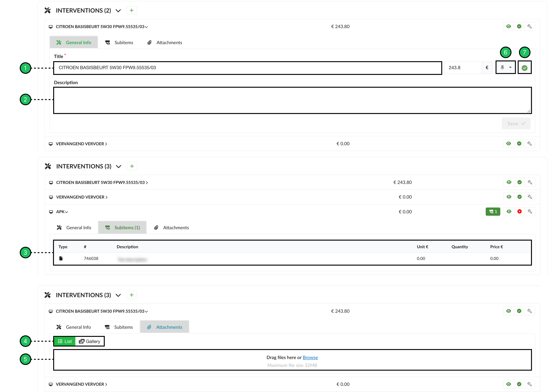The height and width of the screenshot is (392, 559).
Task: Open the pin dropdown next to price
Action: tap(505, 68)
